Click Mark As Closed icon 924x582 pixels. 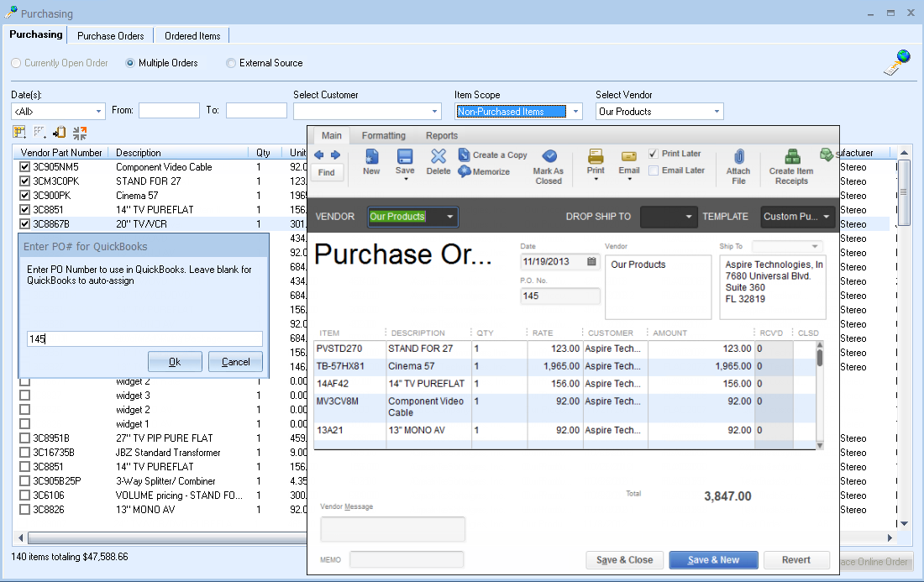point(549,157)
